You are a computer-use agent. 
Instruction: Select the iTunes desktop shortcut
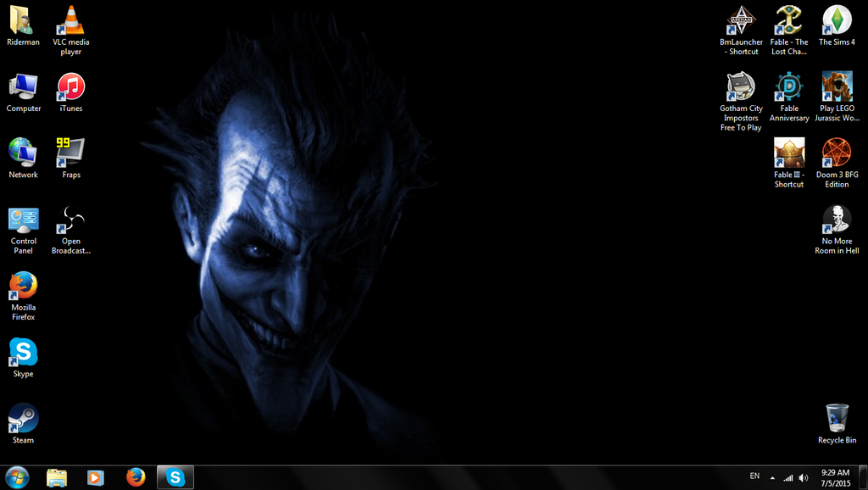(x=71, y=92)
